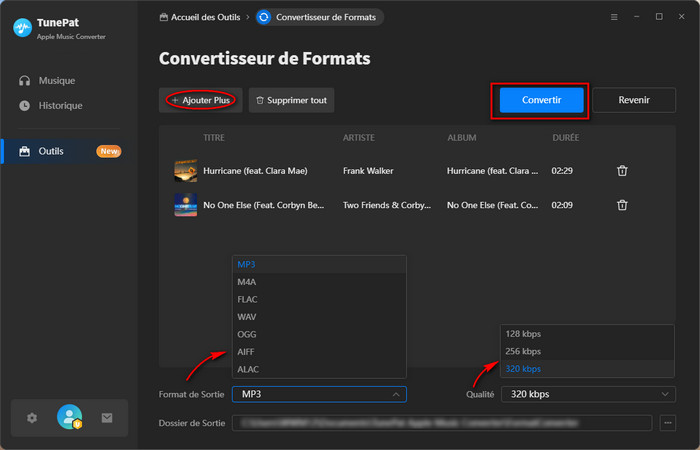The width and height of the screenshot is (700, 450).
Task: Click the refresh icon beside Convertisseur de Formats
Action: (x=264, y=17)
